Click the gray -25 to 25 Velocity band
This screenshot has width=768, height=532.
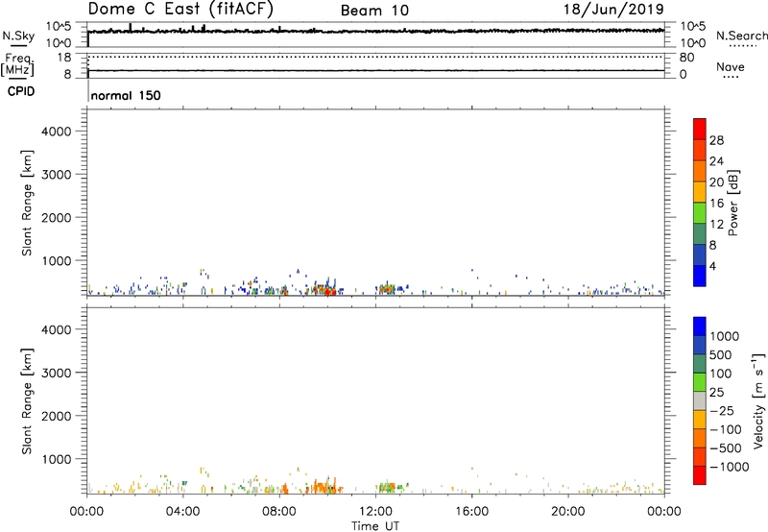[x=700, y=401]
